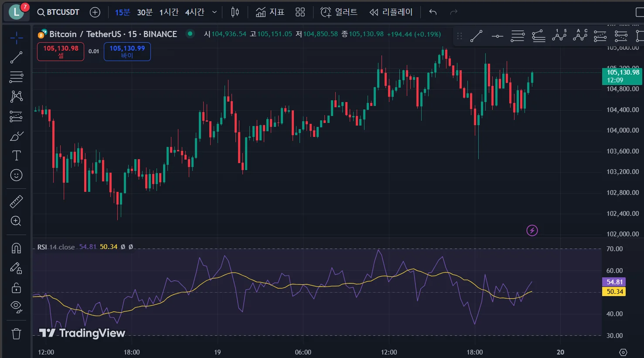Viewport: 644px width, 358px height.
Task: Click the zoom in tool
Action: [x=16, y=221]
